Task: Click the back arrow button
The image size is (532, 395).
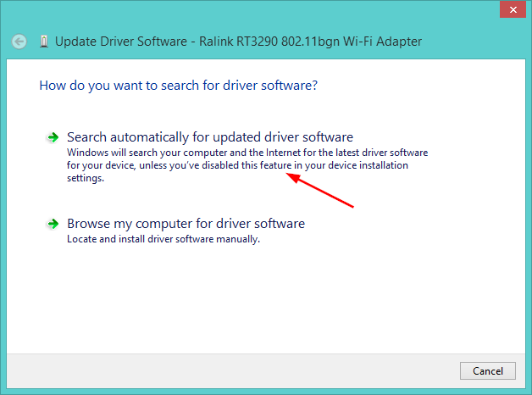Action: point(19,42)
